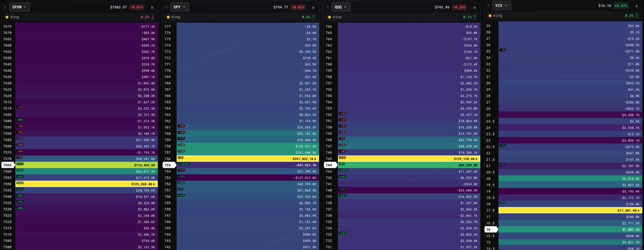
Task: Click the SPXW current strike marker 7565
Action: click(8, 165)
